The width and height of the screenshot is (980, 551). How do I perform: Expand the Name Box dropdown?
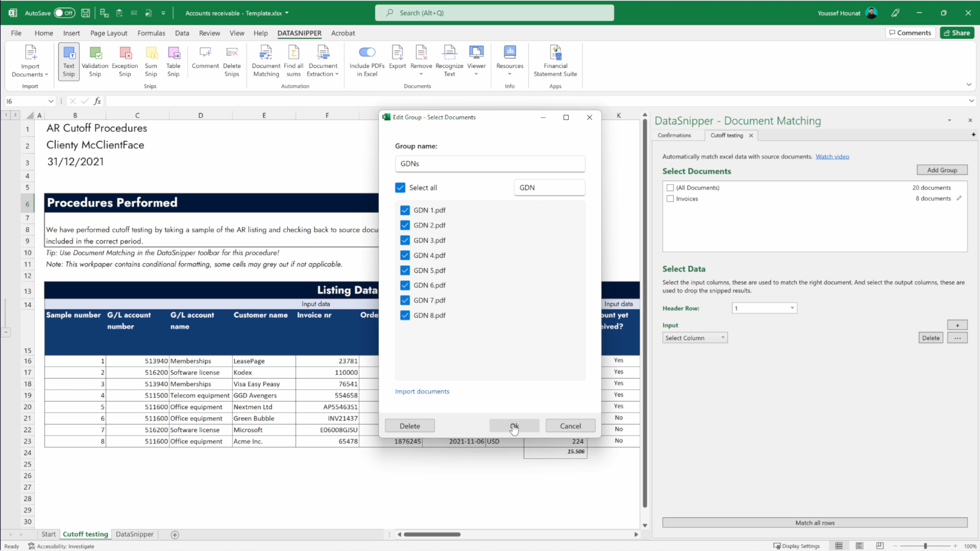[51, 101]
